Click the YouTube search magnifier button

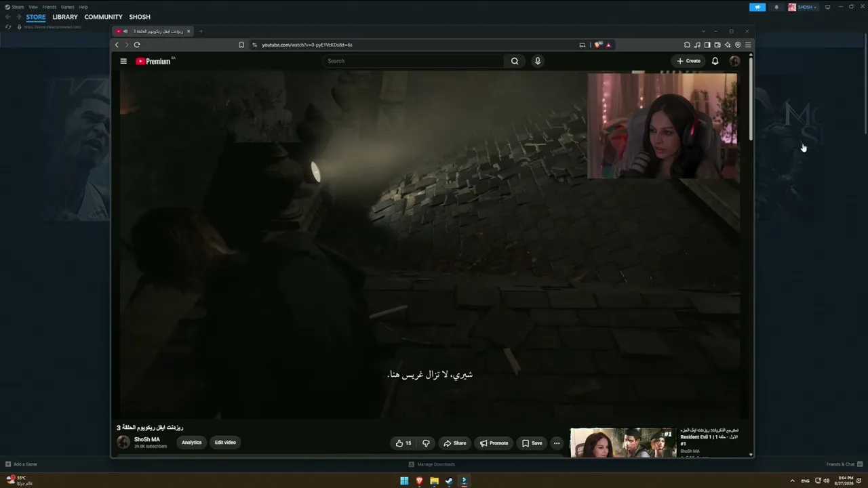515,61
